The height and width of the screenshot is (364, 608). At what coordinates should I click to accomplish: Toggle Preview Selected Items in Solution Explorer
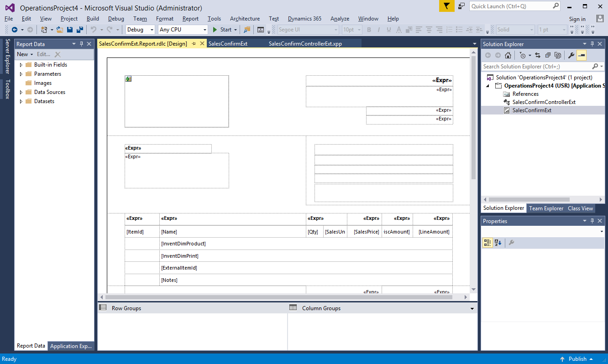[582, 55]
